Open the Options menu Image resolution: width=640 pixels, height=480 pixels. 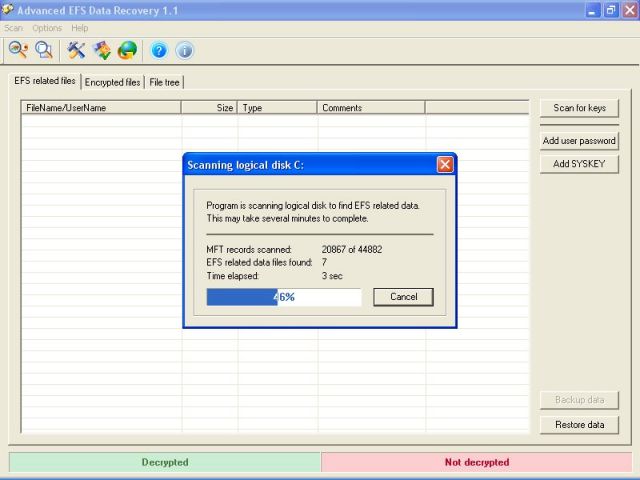[47, 28]
